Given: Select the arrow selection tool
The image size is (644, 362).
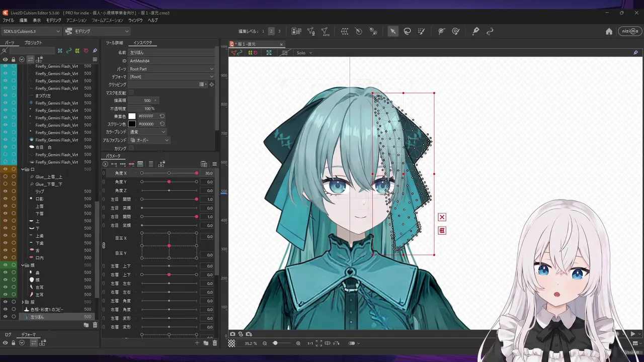Looking at the screenshot, I should coord(392,31).
